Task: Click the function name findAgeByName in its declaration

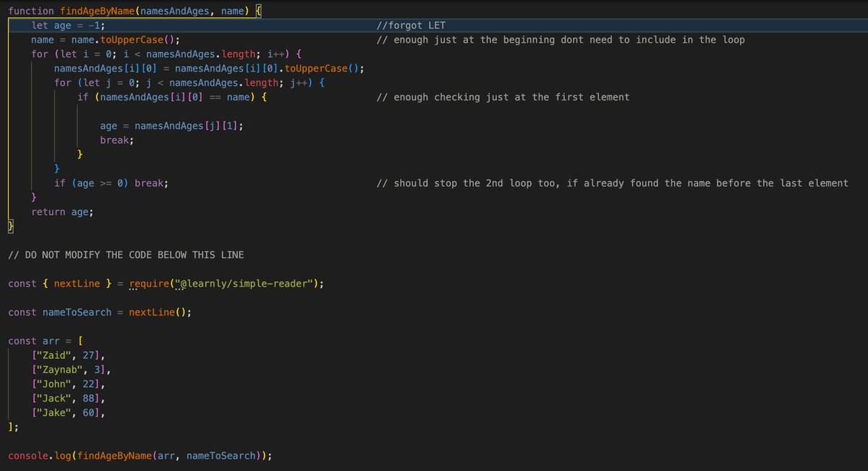Action: click(x=98, y=11)
